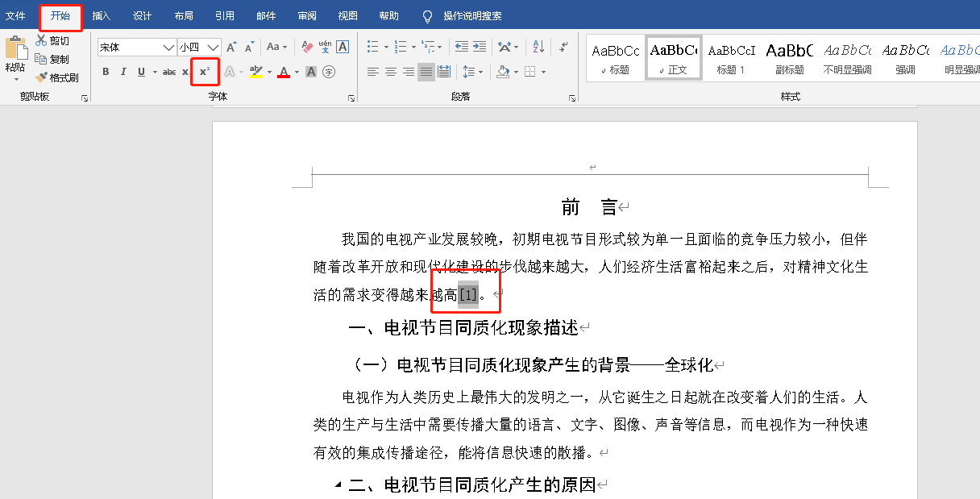Open the font color dropdown arrow
This screenshot has width=980, height=499.
tap(297, 72)
